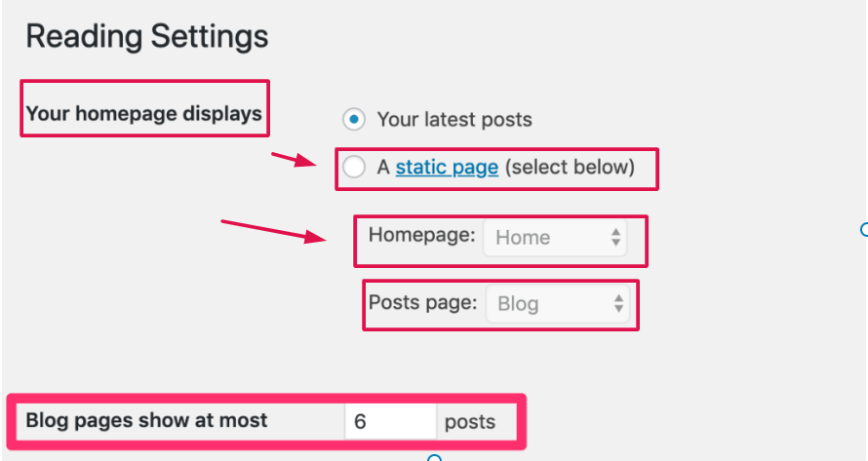The width and height of the screenshot is (868, 461).
Task: Click the "(select below)" text
Action: coord(571,168)
